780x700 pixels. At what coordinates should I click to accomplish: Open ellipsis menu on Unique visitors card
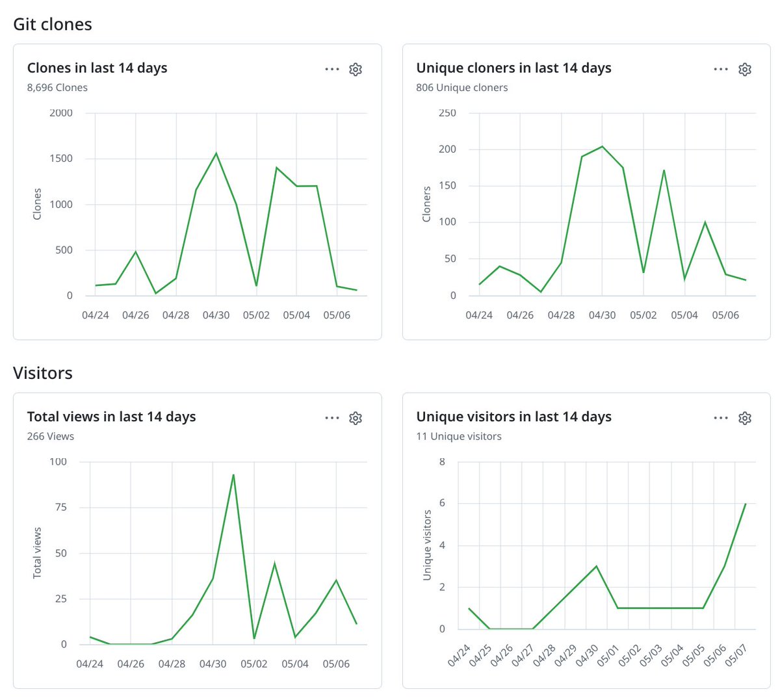point(721,418)
